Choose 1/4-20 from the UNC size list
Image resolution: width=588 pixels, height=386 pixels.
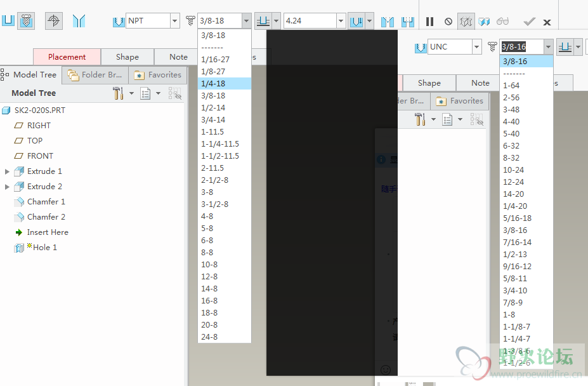coord(526,206)
